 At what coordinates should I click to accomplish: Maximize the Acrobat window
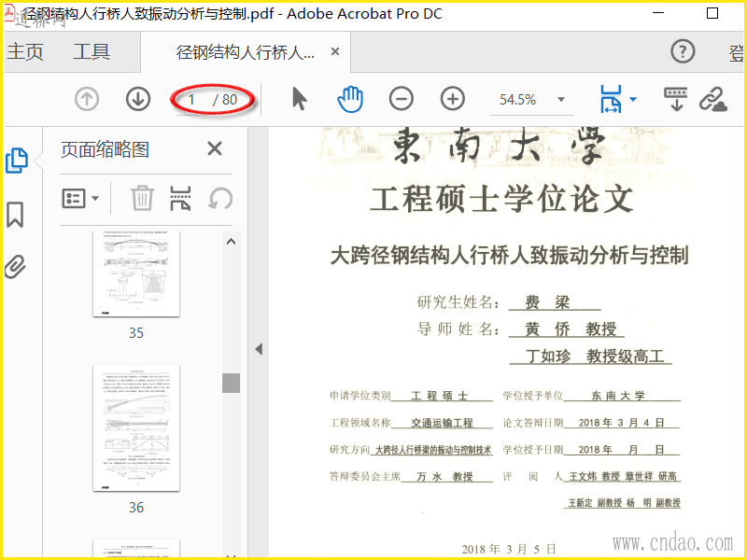(712, 13)
